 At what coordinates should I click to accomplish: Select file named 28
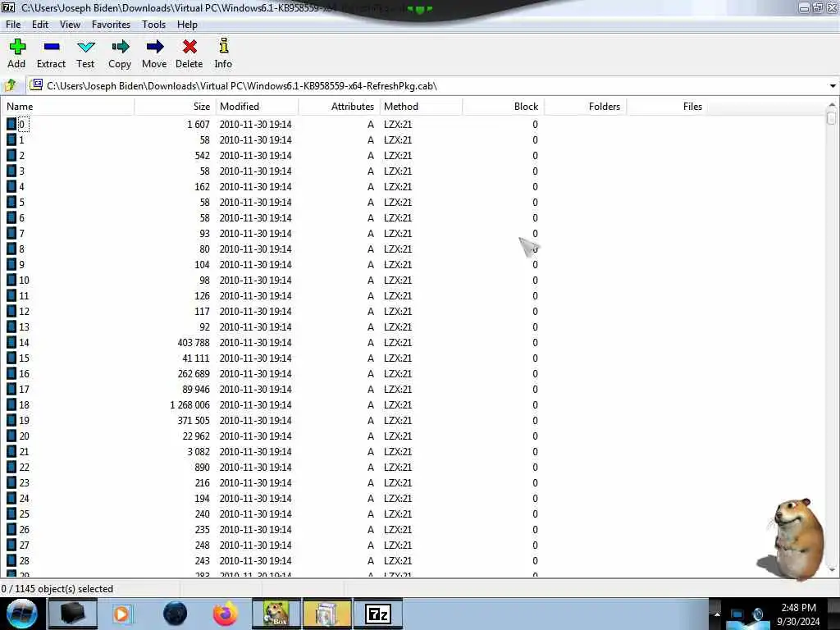pos(24,561)
